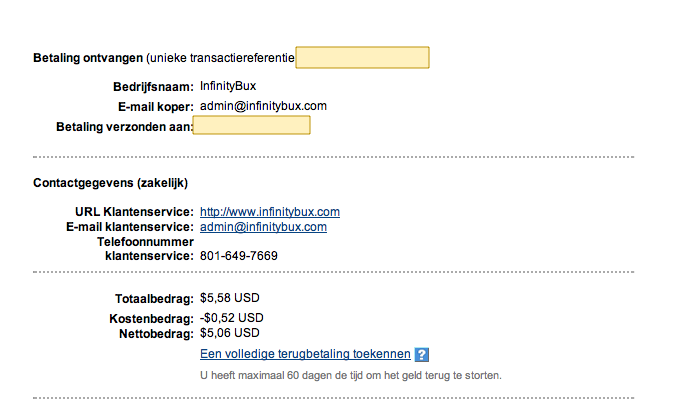Screen dimensions: 693x420
Task: Open the http://www.infinitybux.com customer service link
Action: coord(270,212)
